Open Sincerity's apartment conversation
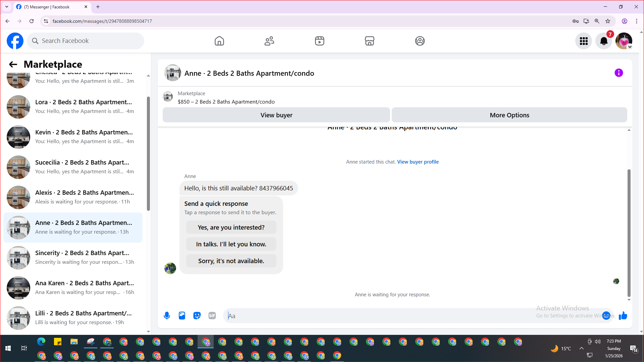Image resolution: width=644 pixels, height=362 pixels. pos(73,258)
